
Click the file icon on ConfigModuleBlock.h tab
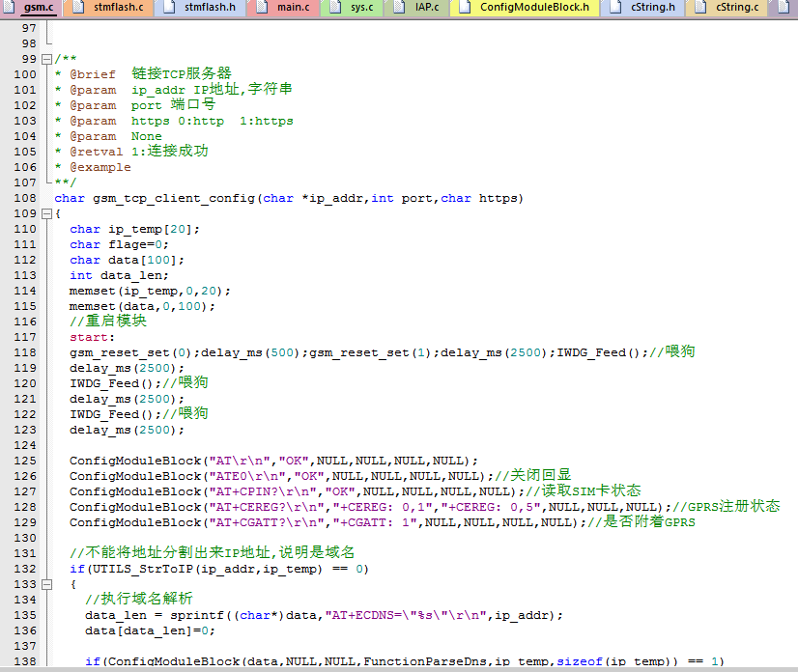[x=466, y=8]
